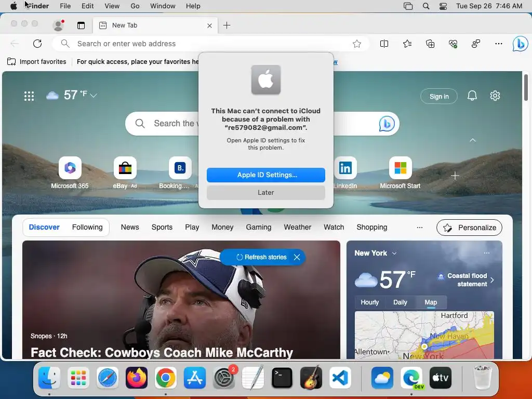Open Edge profile sharing icon in toolbar
532x399 pixels.
tap(476, 44)
